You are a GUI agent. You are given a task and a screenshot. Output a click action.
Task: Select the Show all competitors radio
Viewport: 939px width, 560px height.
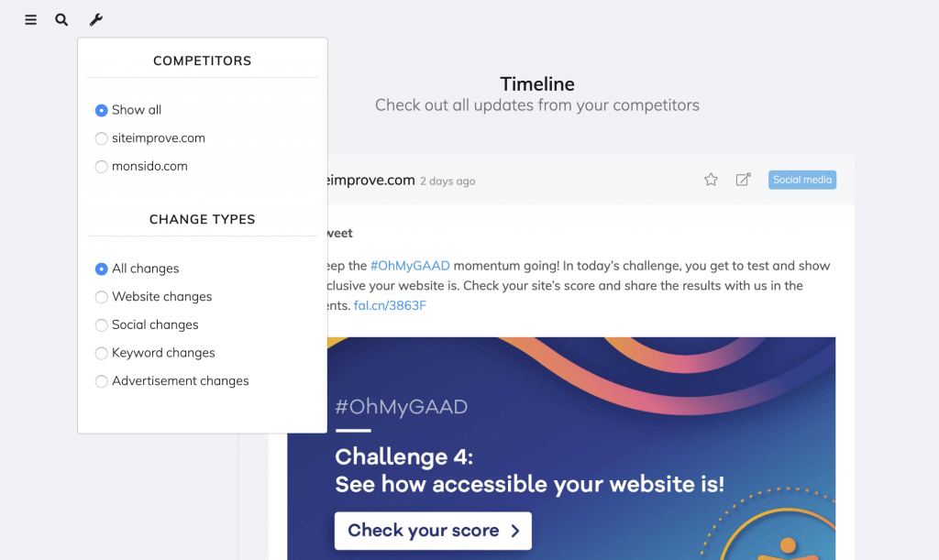pyautogui.click(x=101, y=110)
